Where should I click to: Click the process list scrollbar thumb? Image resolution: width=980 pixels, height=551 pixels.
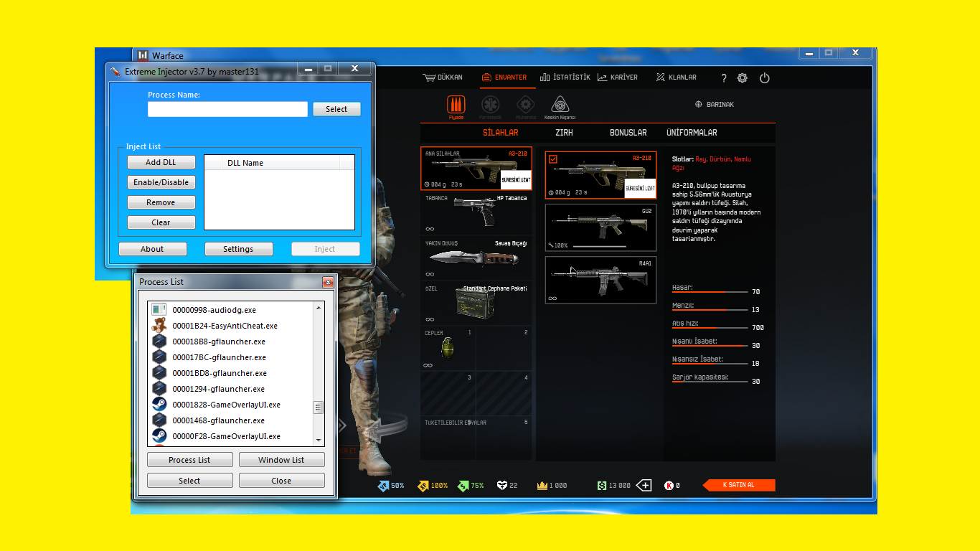[319, 408]
